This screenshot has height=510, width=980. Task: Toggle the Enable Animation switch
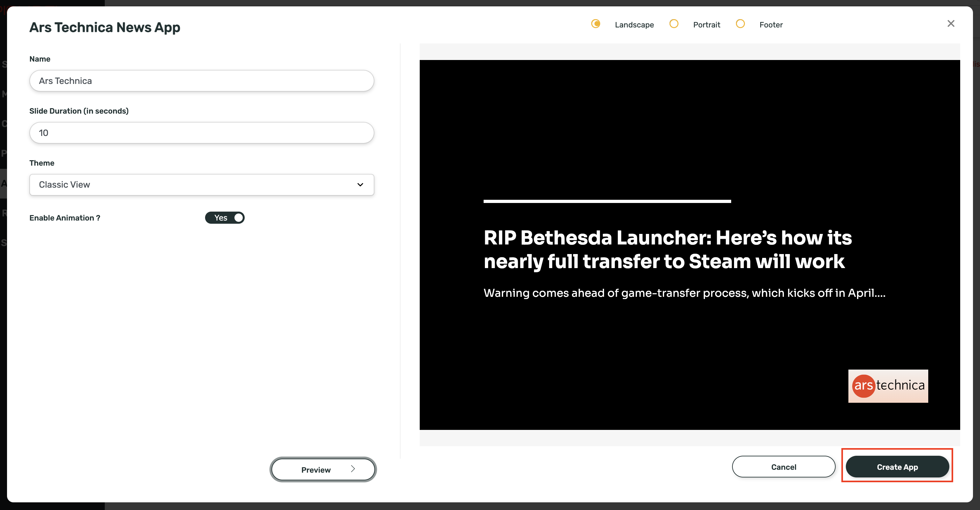(225, 218)
